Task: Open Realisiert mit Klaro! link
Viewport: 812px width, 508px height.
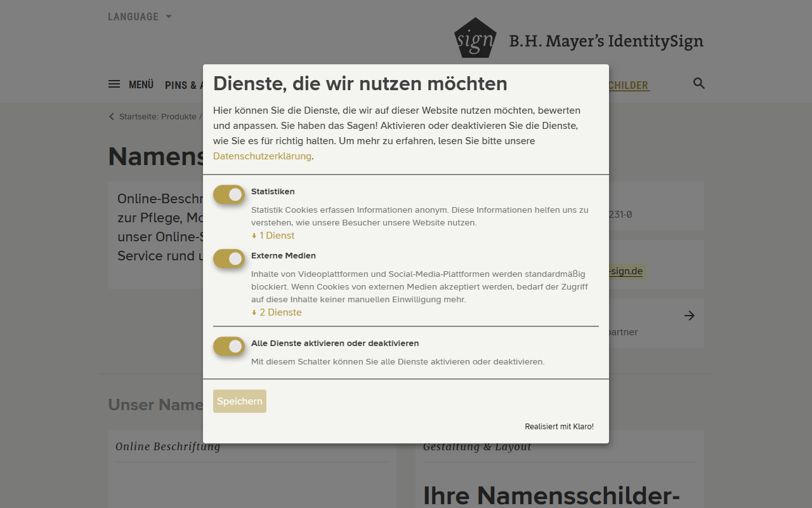Action: click(560, 427)
